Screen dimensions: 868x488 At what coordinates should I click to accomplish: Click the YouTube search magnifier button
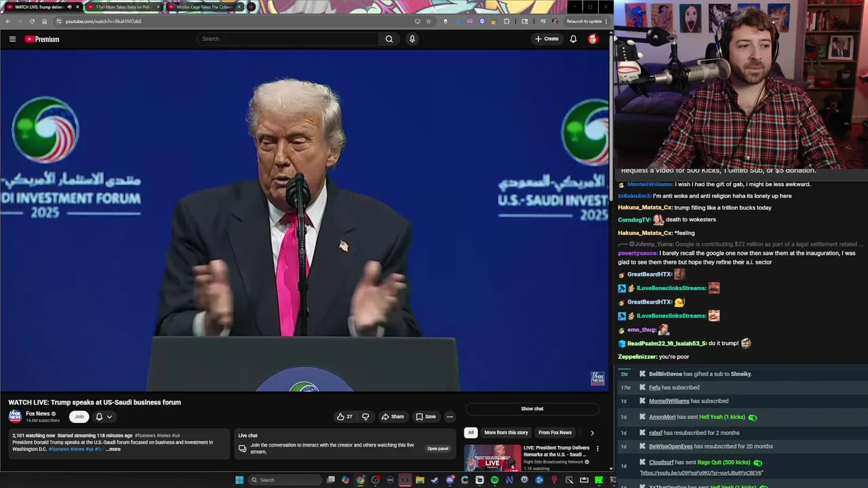click(x=389, y=39)
